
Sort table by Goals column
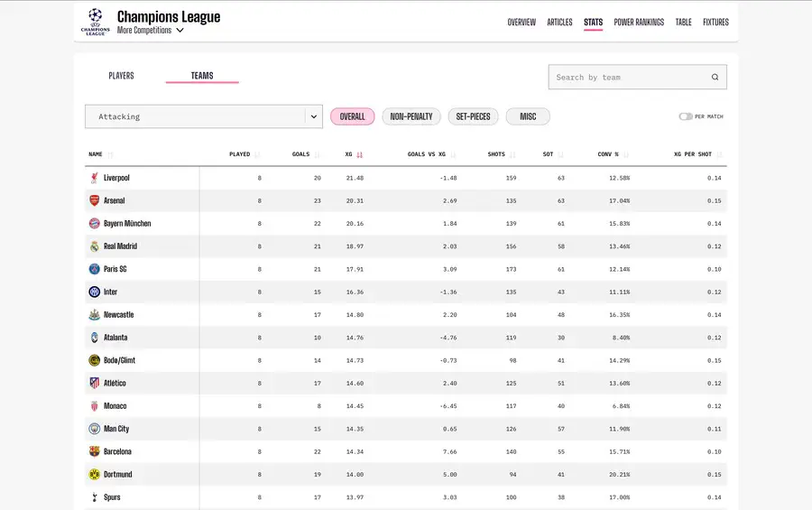(306, 154)
